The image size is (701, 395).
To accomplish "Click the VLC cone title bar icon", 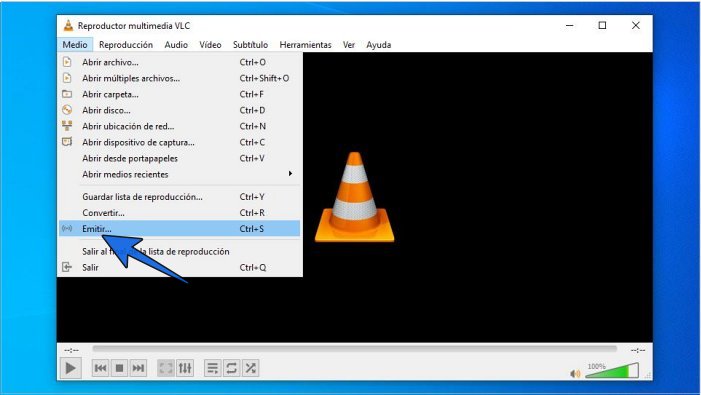I will 68,25.
